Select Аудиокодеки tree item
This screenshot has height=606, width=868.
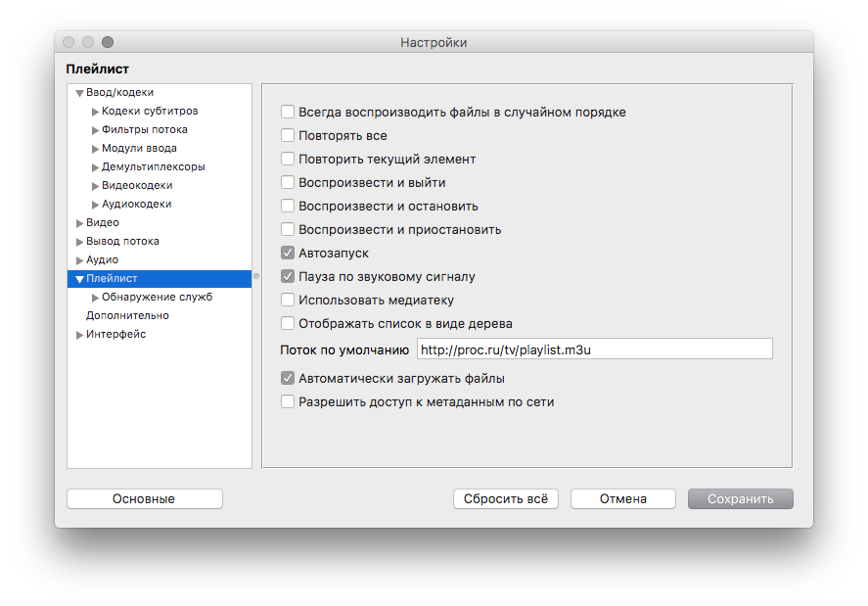(136, 204)
